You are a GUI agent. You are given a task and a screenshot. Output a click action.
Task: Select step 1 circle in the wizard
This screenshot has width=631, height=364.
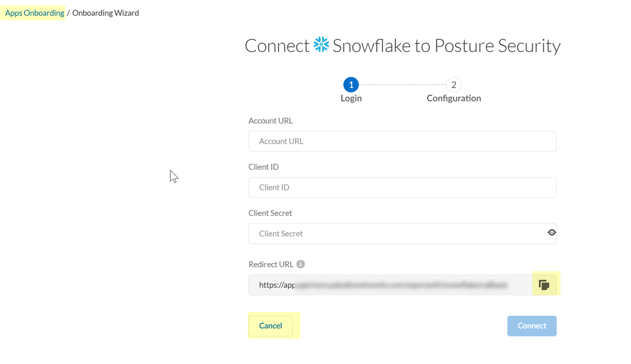351,85
